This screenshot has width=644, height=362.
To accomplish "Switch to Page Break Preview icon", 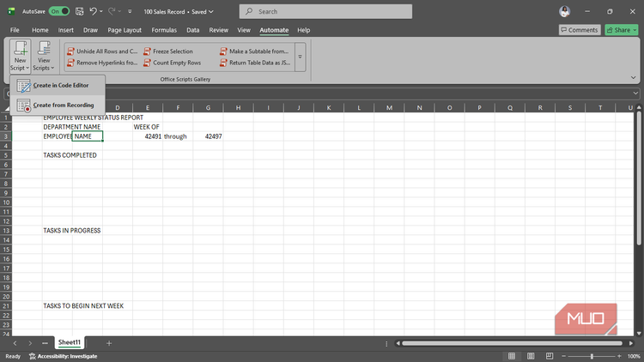I will point(550,356).
